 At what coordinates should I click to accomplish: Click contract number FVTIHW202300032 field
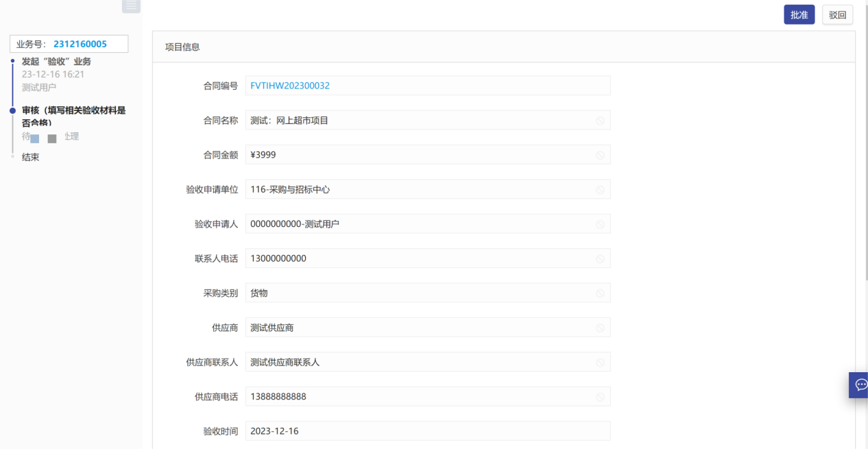(427, 86)
